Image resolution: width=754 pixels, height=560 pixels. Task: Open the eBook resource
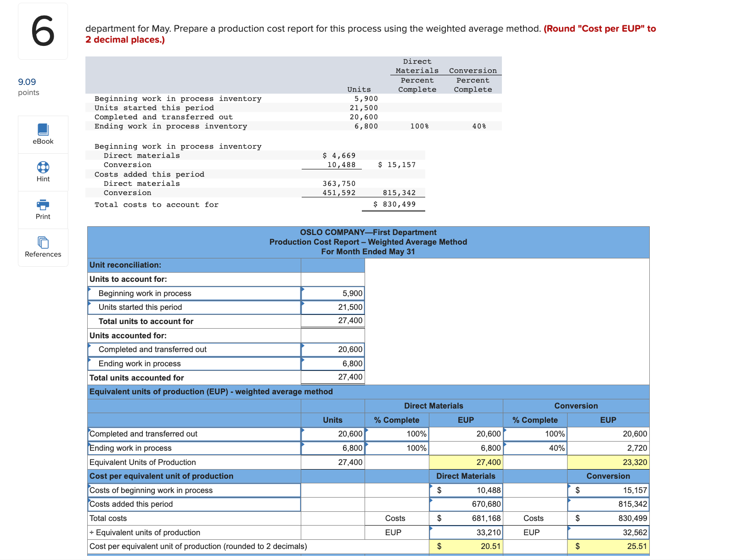(x=43, y=134)
